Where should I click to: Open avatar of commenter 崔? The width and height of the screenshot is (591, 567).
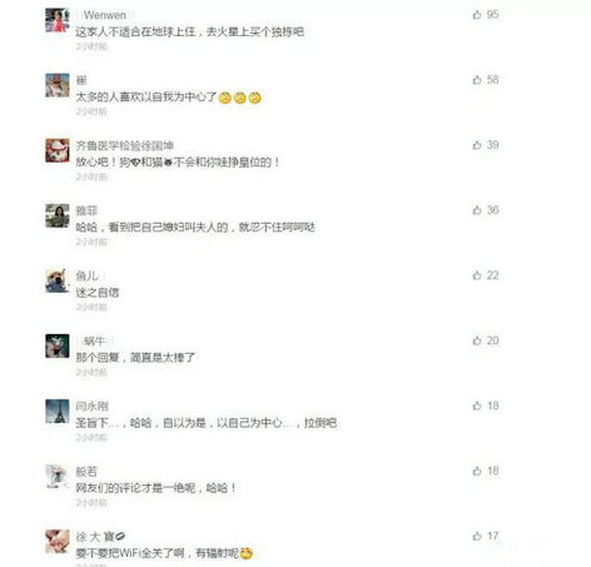[x=57, y=85]
